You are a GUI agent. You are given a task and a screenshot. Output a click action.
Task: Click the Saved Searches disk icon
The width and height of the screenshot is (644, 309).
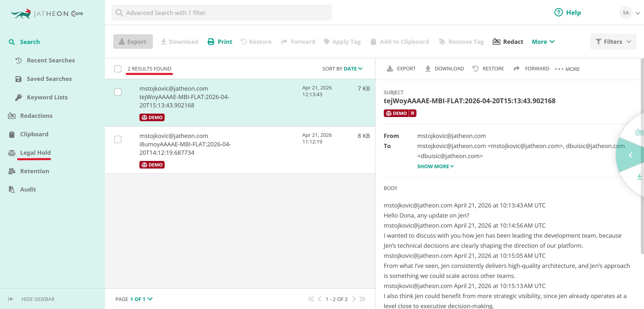pyautogui.click(x=18, y=79)
